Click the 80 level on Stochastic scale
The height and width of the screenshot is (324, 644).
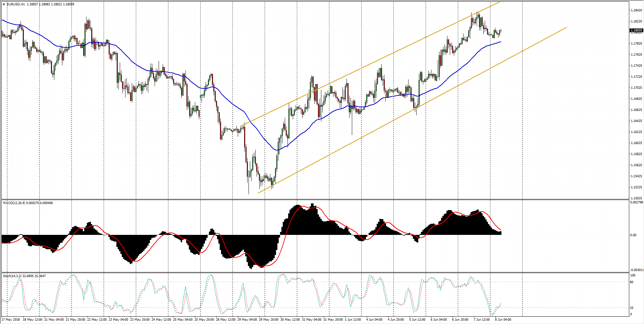[632, 282]
